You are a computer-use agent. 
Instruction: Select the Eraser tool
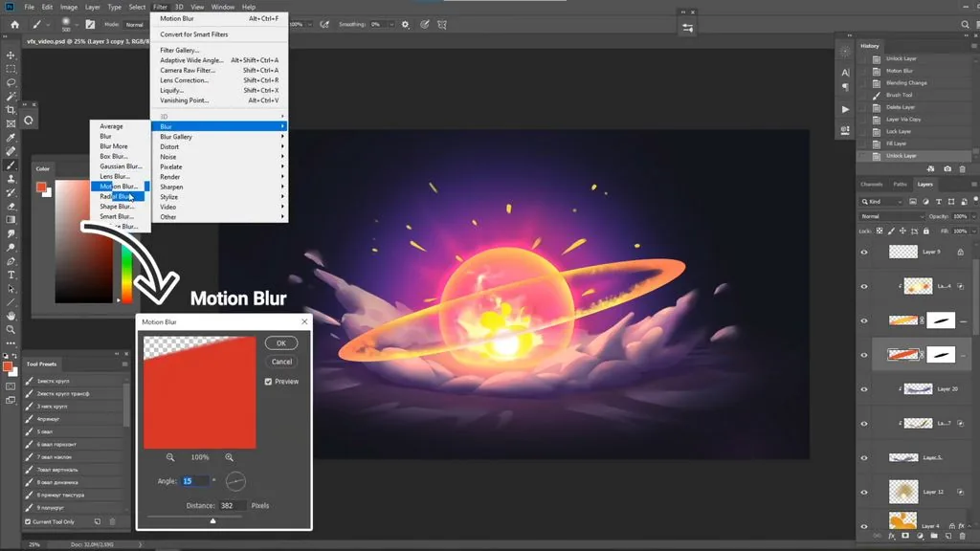tap(11, 207)
